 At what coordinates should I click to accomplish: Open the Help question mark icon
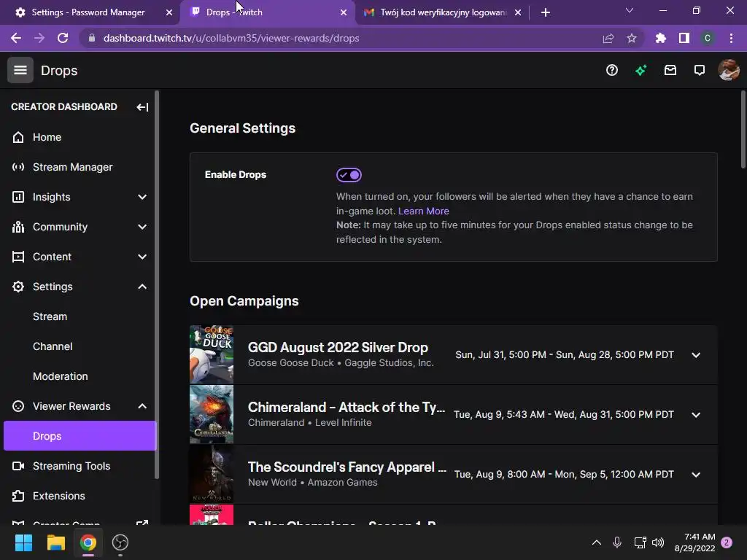click(x=612, y=71)
